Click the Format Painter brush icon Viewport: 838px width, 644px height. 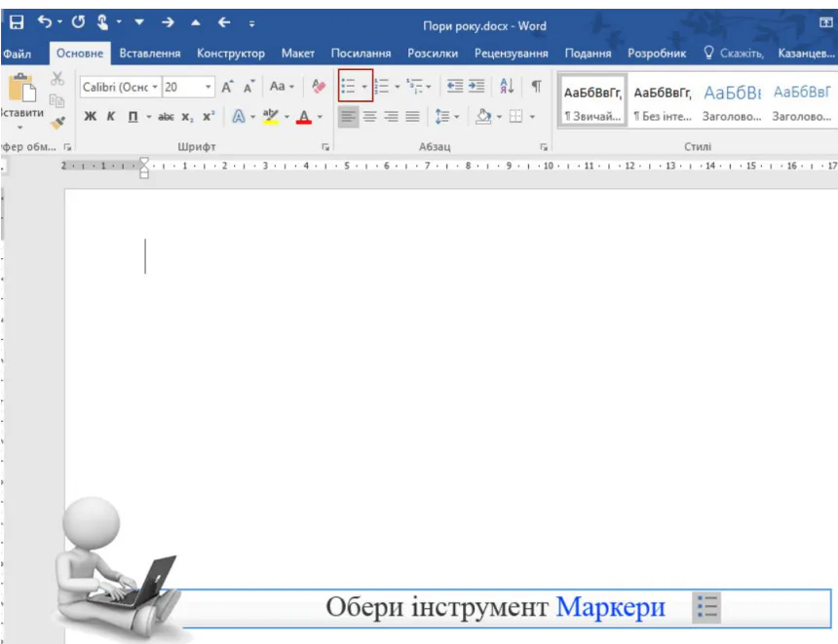coord(57,121)
